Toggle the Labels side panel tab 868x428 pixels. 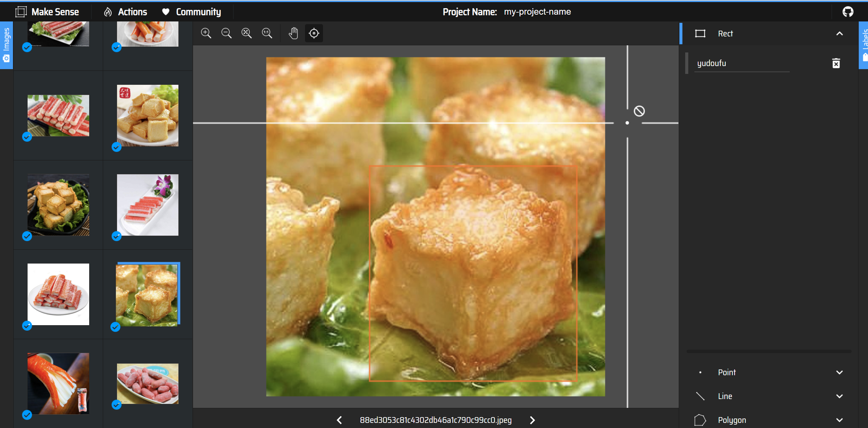pos(864,45)
